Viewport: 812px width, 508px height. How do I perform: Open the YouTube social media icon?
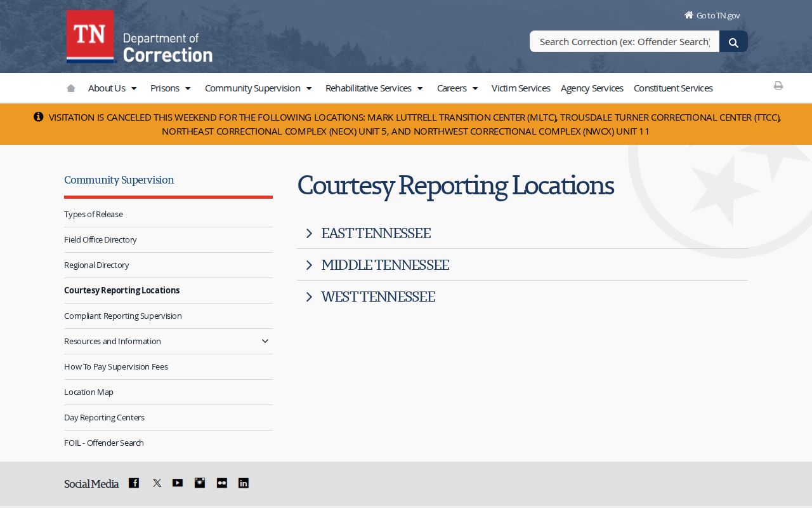click(178, 483)
